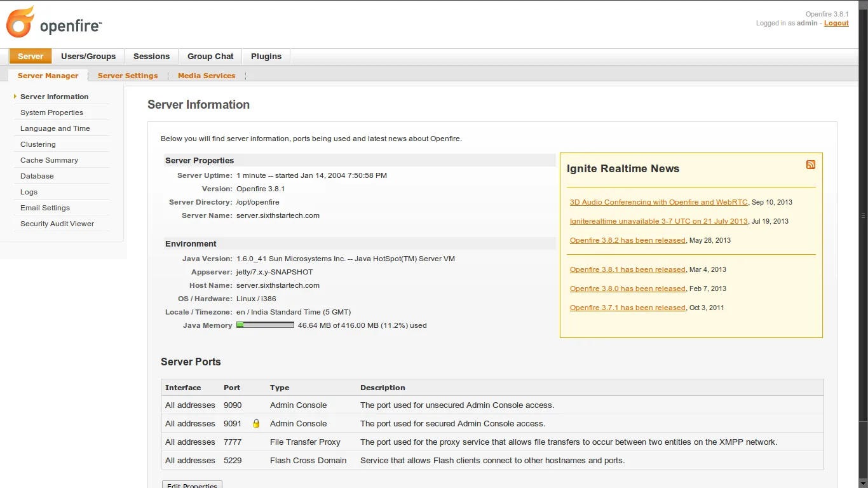Click the Type column header
This screenshot has height=488, width=868.
click(x=280, y=388)
